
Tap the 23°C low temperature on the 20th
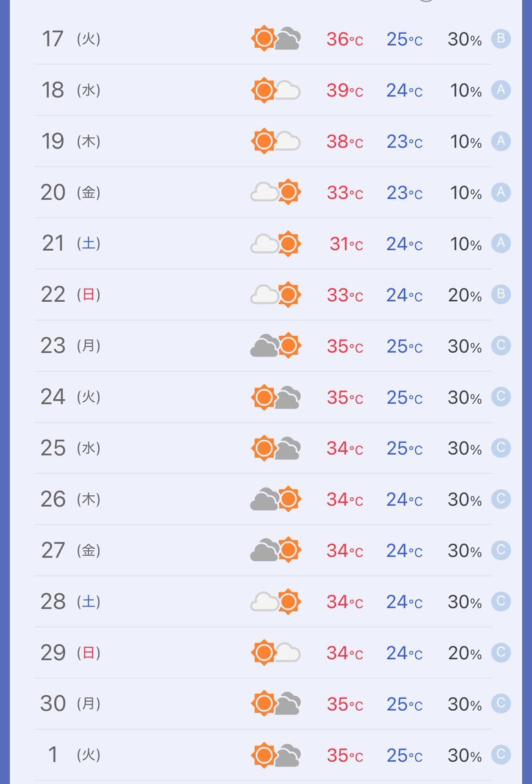404,193
